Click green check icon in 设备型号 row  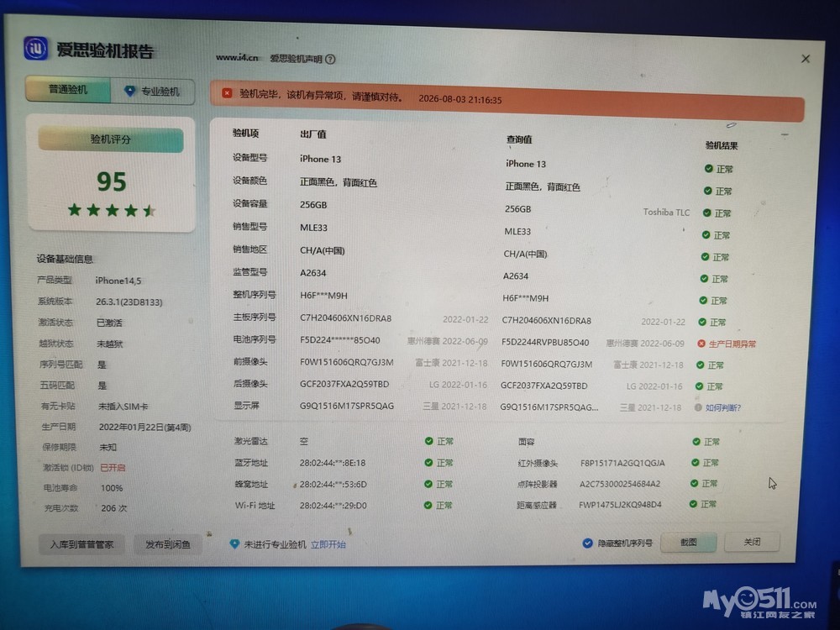708,169
